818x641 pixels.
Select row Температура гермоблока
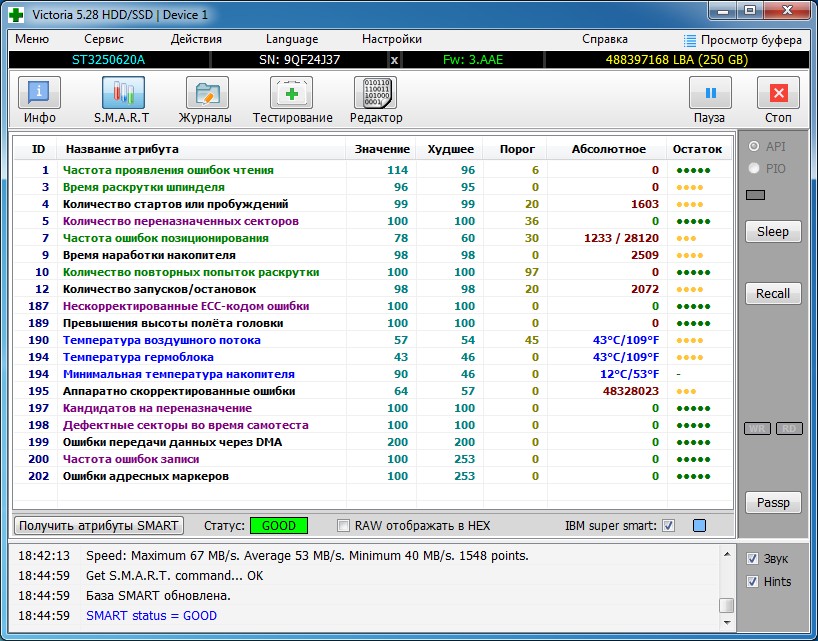click(372, 357)
